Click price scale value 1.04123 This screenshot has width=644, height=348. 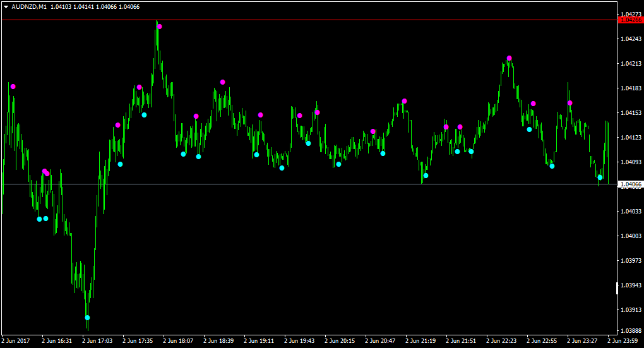click(x=631, y=137)
